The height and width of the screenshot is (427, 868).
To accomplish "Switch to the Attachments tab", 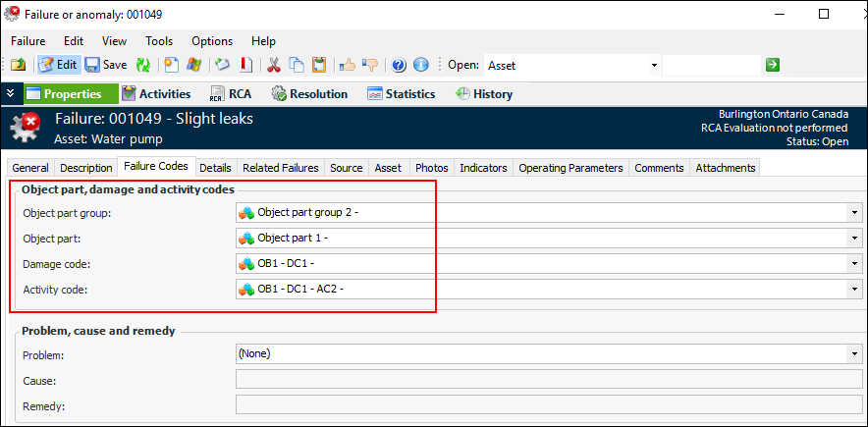I will (726, 168).
